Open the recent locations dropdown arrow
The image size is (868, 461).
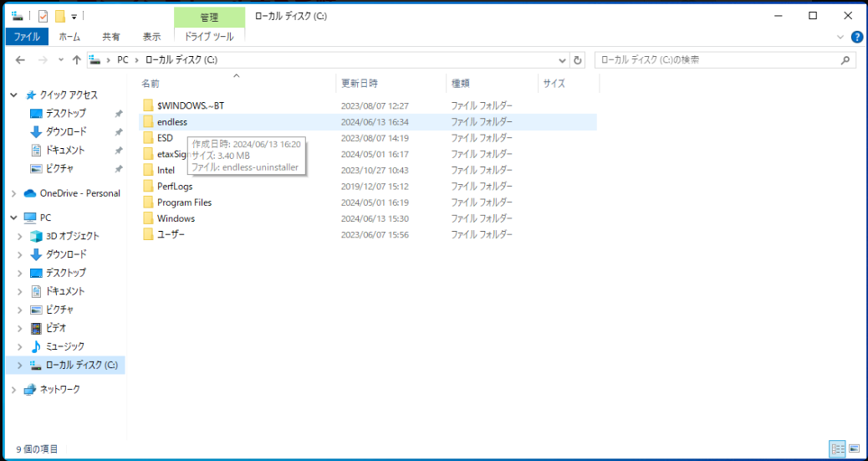coord(61,60)
